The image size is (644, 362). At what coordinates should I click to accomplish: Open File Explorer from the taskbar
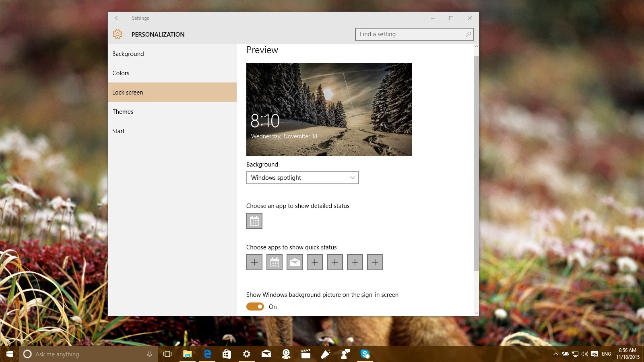coord(187,354)
